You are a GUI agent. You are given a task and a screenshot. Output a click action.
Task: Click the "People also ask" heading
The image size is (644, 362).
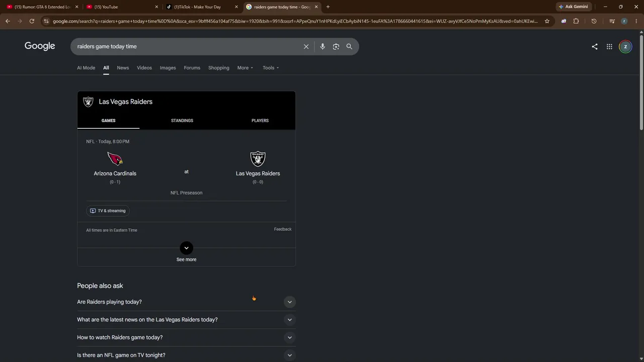100,286
